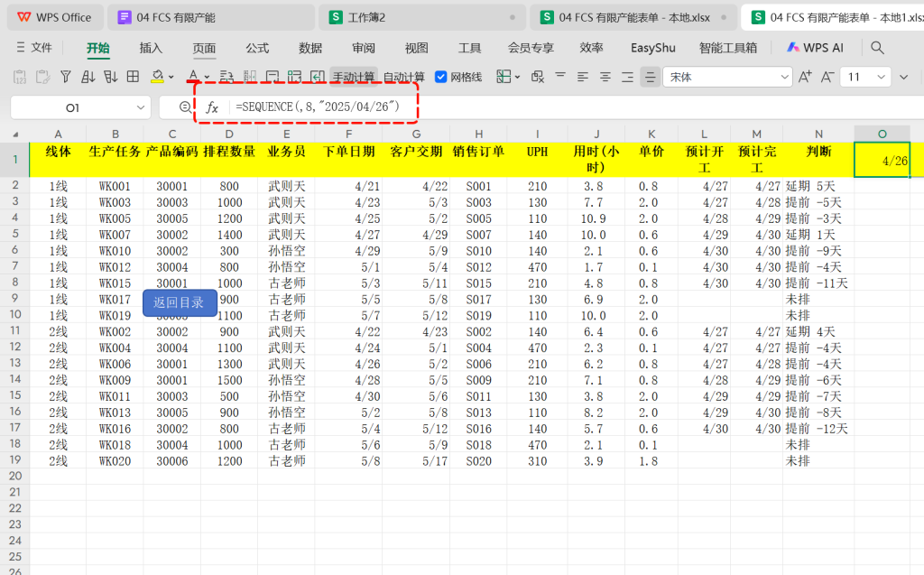Click the S020 sales order cell

click(x=478, y=461)
